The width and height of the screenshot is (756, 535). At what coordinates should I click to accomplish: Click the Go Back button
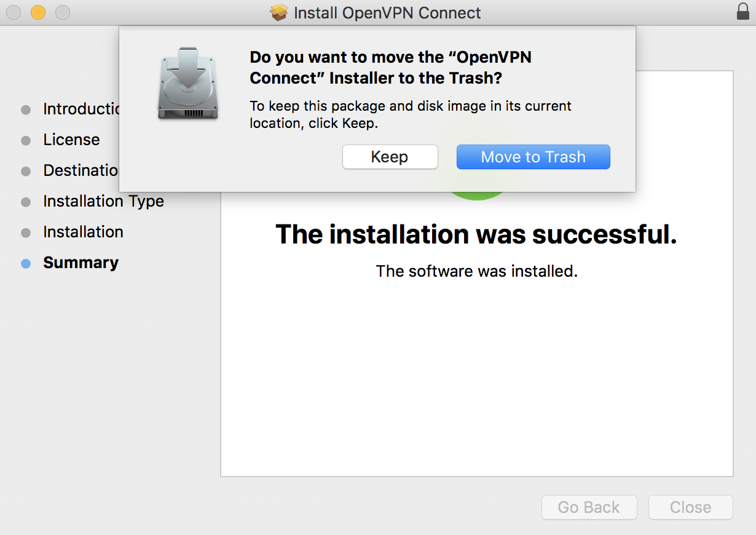(589, 507)
